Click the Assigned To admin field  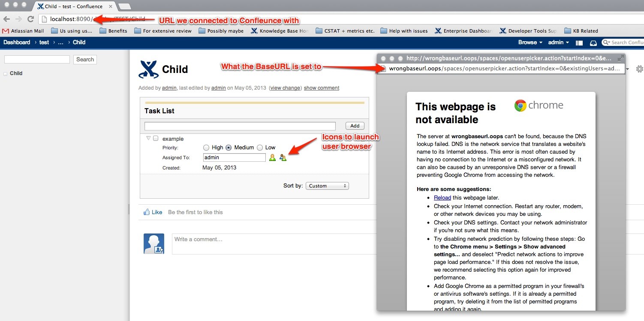pos(235,157)
